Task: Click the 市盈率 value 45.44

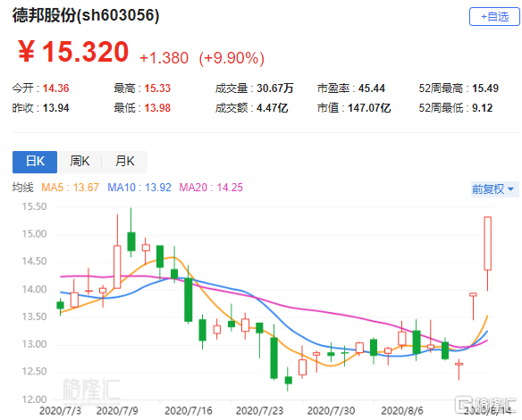Action: (372, 88)
